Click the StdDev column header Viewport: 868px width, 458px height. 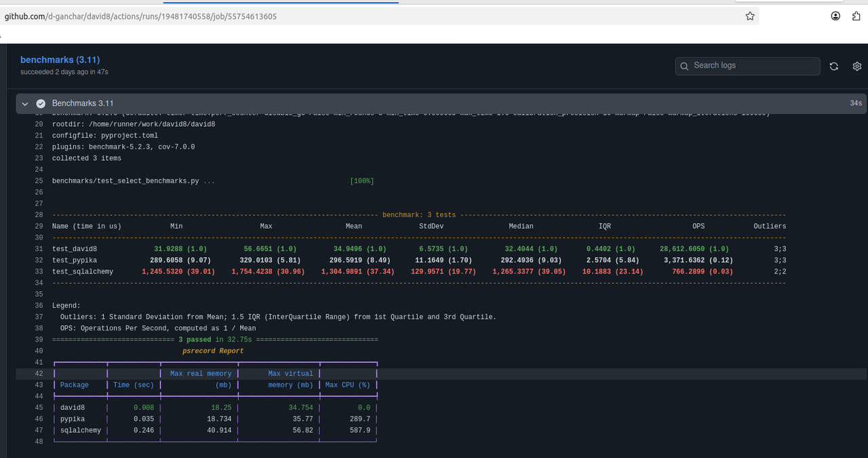coord(431,227)
